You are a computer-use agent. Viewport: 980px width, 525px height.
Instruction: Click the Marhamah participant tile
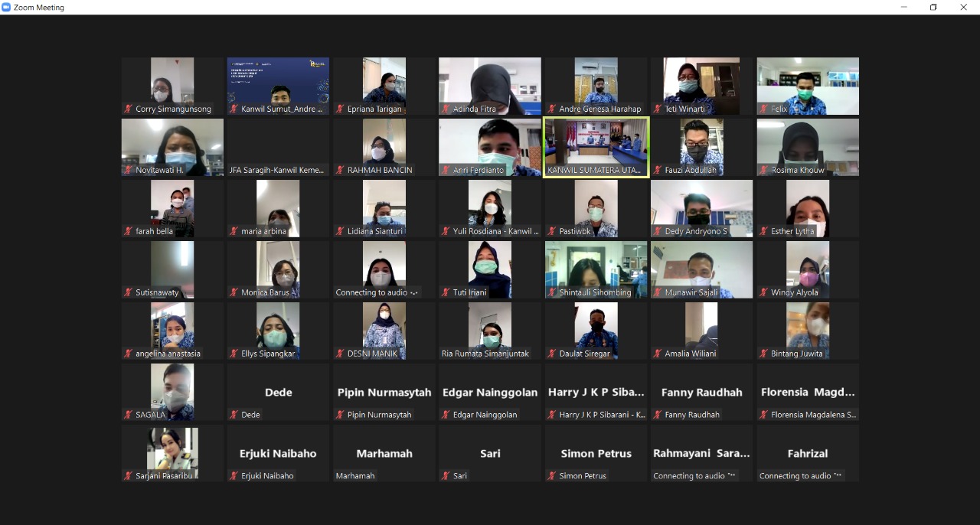coord(384,453)
